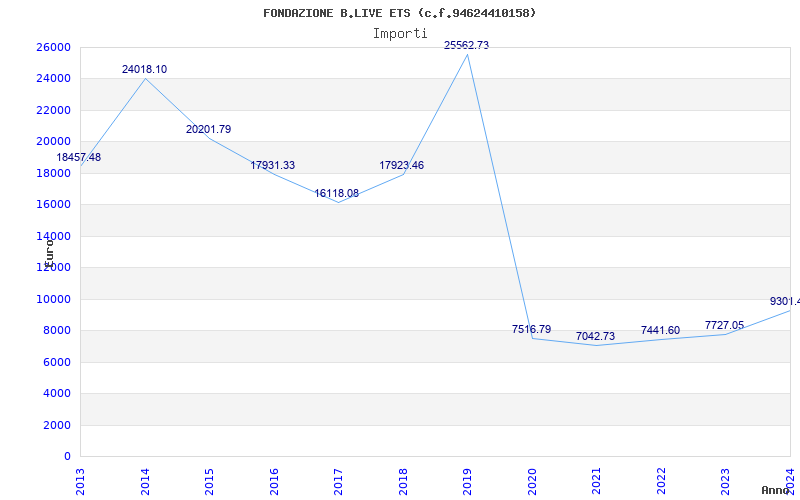Image resolution: width=800 pixels, height=500 pixels.
Task: Click the 18000 y-axis tick label
Action: pos(53,173)
